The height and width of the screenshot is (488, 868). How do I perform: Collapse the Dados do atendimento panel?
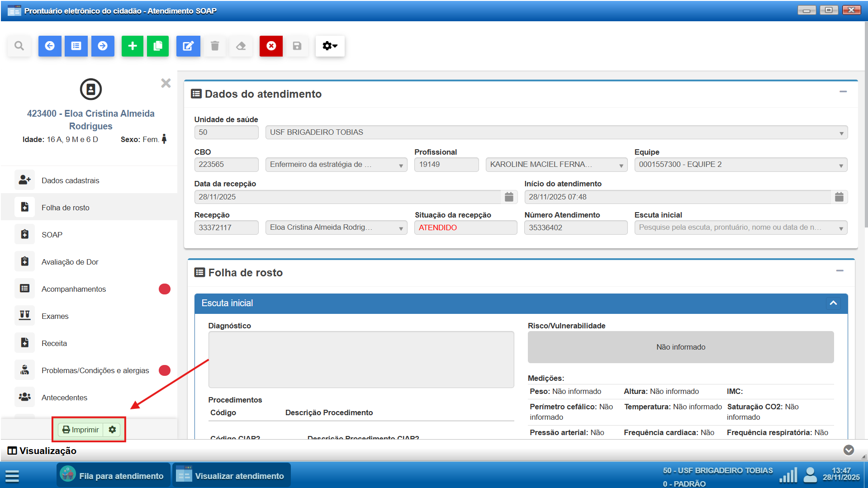pos(843,92)
